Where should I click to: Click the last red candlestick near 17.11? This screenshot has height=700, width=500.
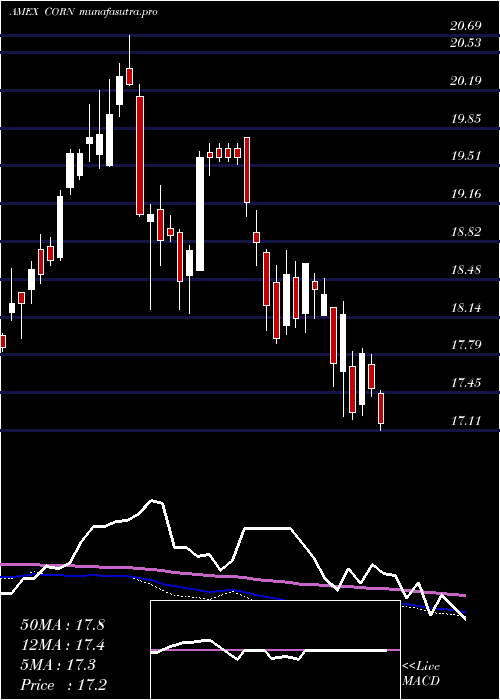pyautogui.click(x=381, y=408)
